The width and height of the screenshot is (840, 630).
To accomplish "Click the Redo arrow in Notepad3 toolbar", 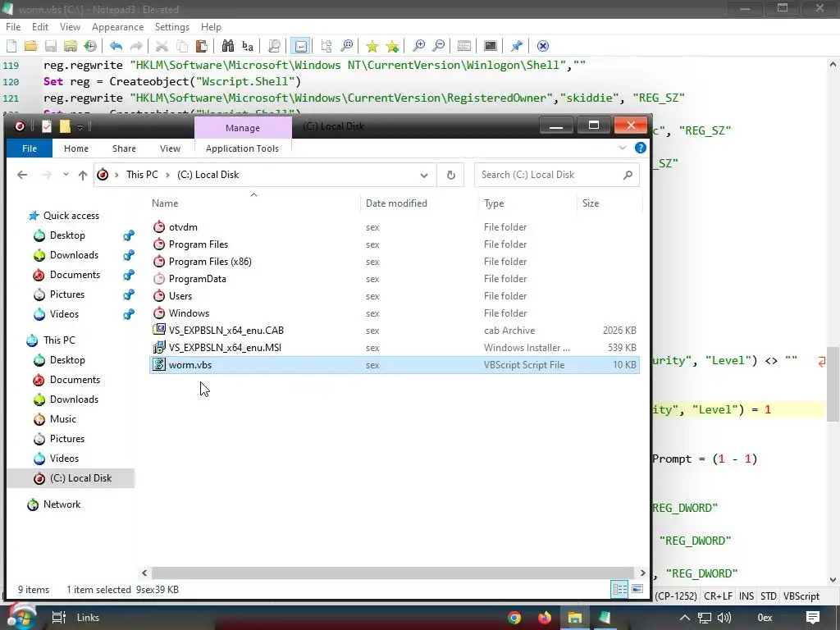I will point(137,46).
